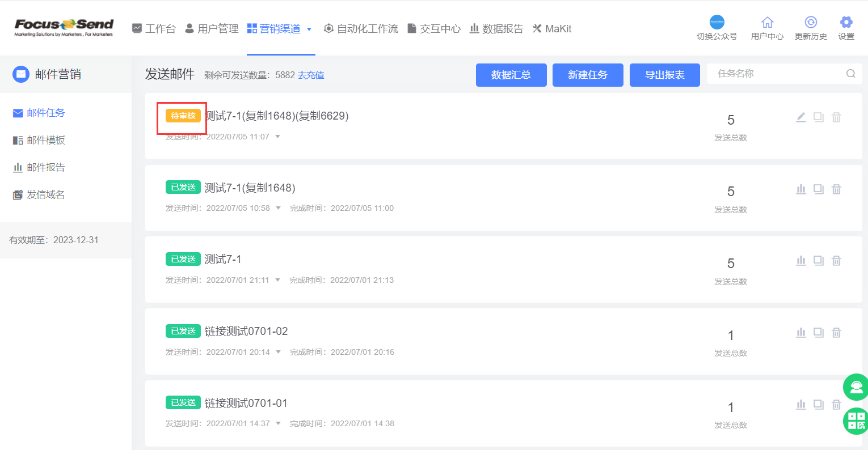Copy the task 测试7-1 sent 07/01 21:11
This screenshot has width=868, height=450.
(819, 261)
